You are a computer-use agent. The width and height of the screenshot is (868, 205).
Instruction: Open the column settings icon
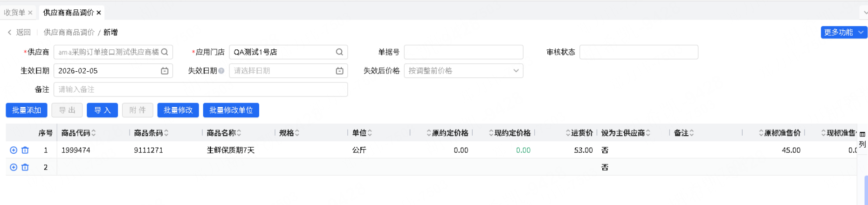click(862, 134)
